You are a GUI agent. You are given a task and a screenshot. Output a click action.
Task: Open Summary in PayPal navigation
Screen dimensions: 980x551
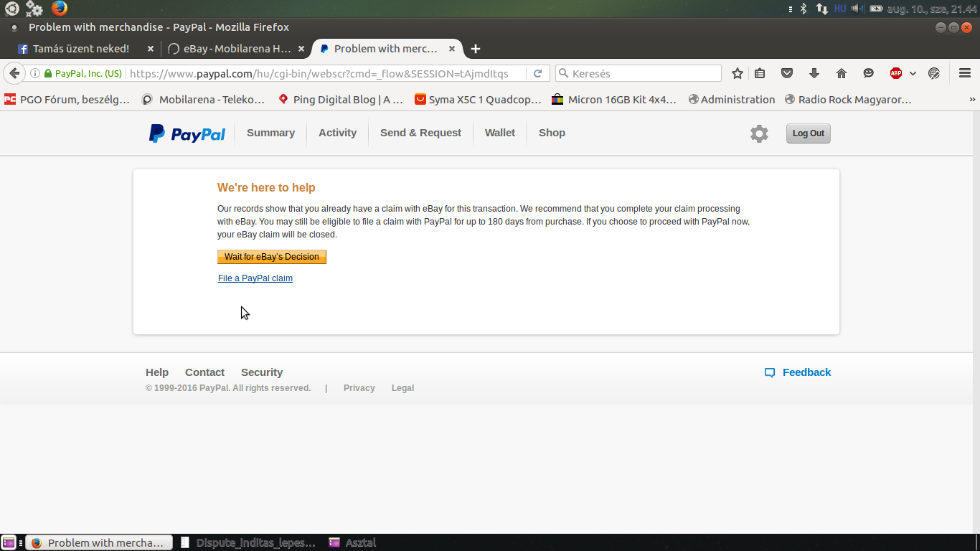(x=270, y=133)
